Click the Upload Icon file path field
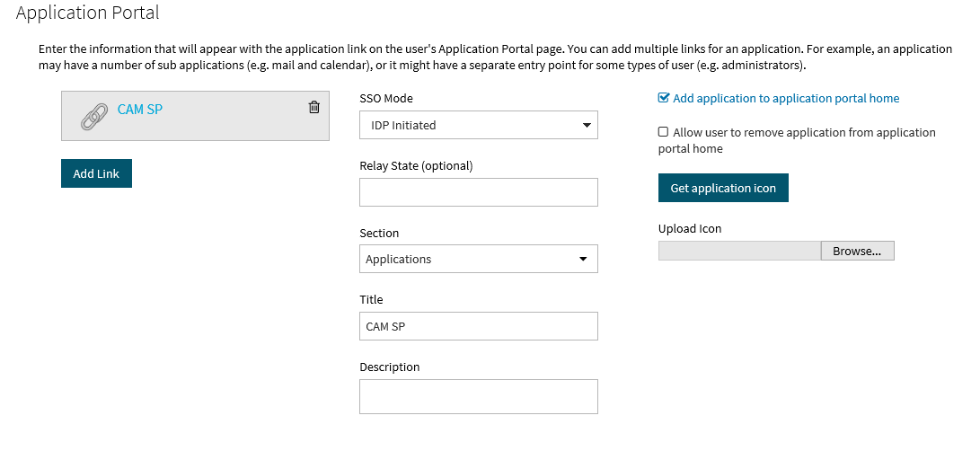The height and width of the screenshot is (451, 980). pos(739,251)
